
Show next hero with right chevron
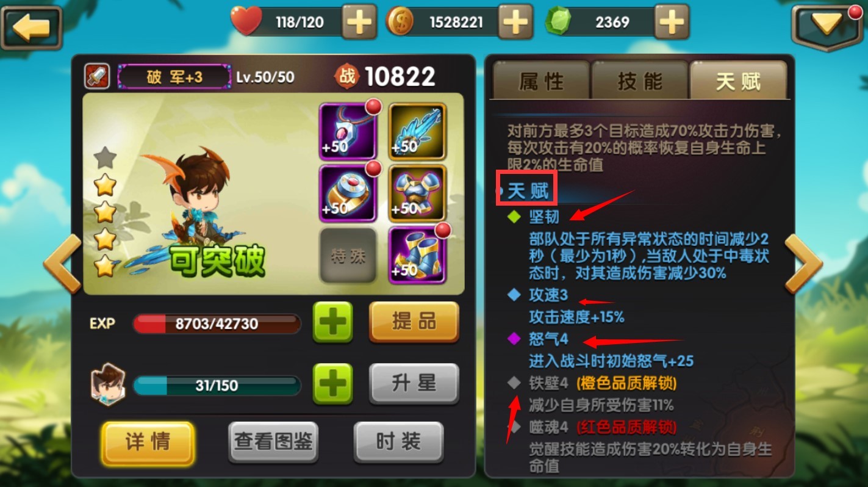(x=803, y=264)
